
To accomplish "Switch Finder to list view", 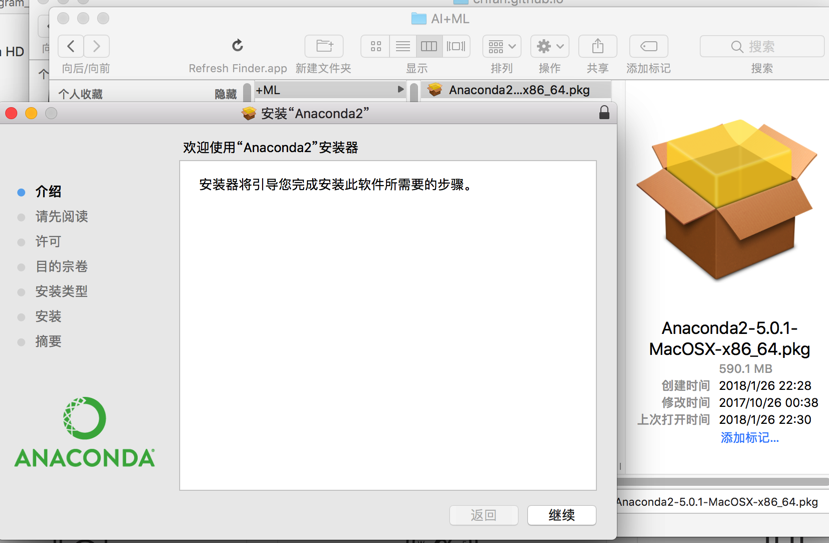I will tap(403, 47).
